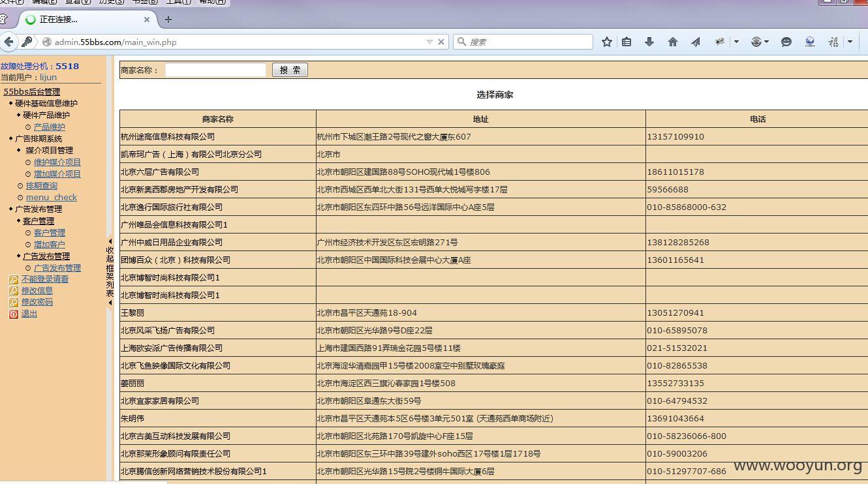Go back using the browser back arrow
868x484 pixels.
coord(8,42)
